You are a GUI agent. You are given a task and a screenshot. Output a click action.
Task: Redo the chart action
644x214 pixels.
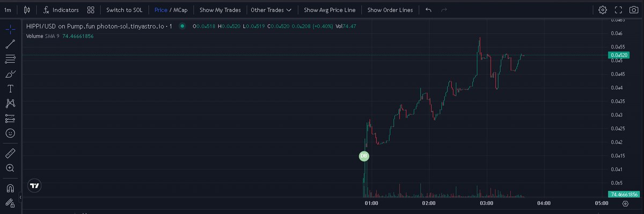click(444, 10)
